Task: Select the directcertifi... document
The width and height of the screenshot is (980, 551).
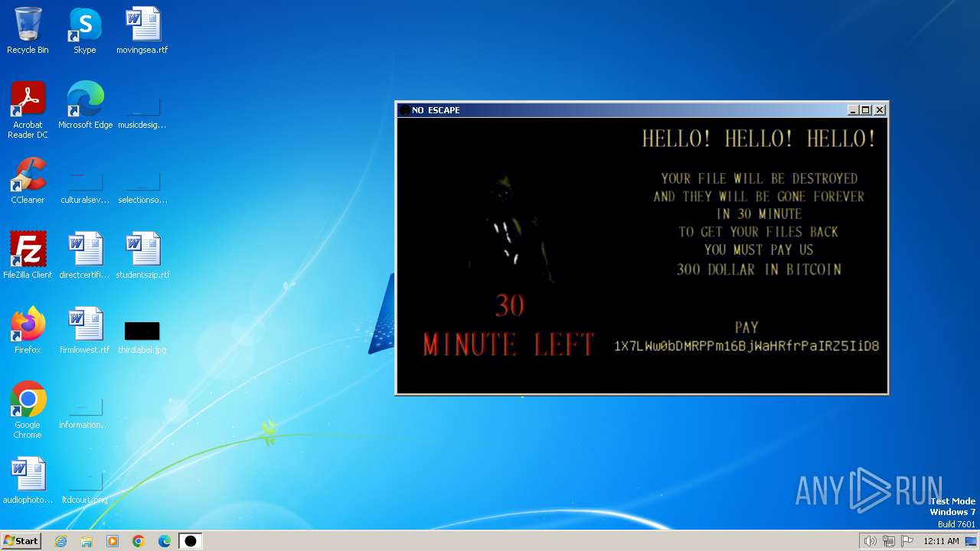Action: 85,256
